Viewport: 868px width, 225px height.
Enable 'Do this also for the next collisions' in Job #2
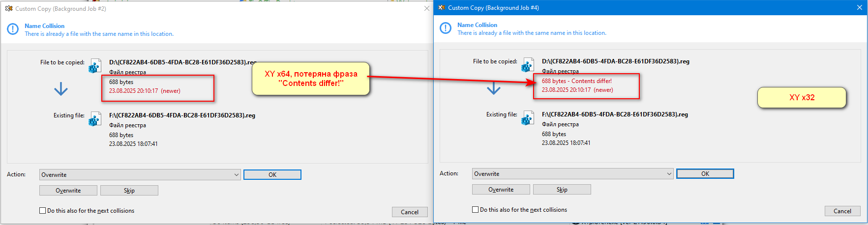[43, 211]
